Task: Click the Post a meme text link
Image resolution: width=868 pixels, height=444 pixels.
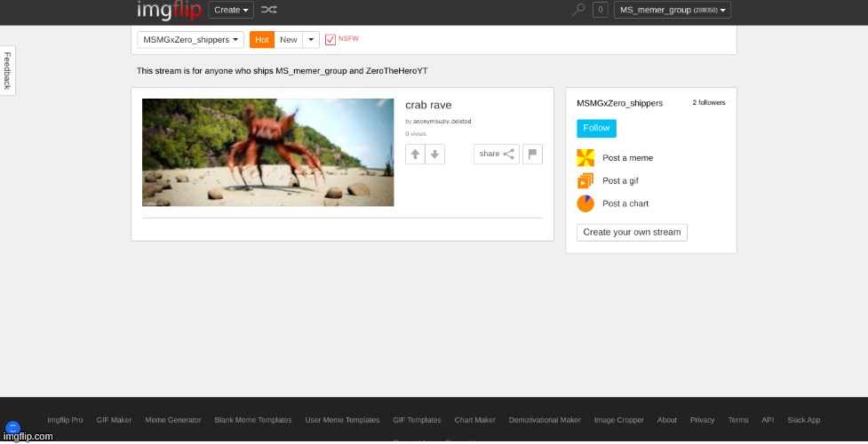Action: (x=628, y=158)
